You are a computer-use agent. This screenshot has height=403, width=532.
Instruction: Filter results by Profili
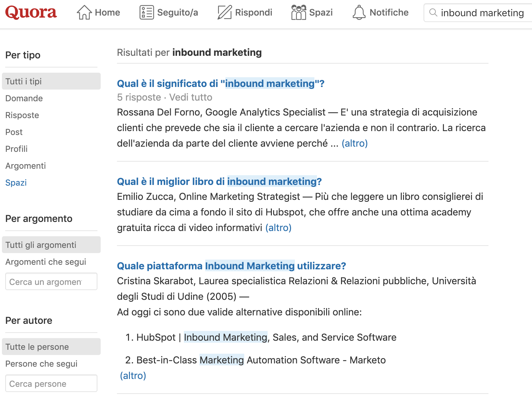pos(17,149)
